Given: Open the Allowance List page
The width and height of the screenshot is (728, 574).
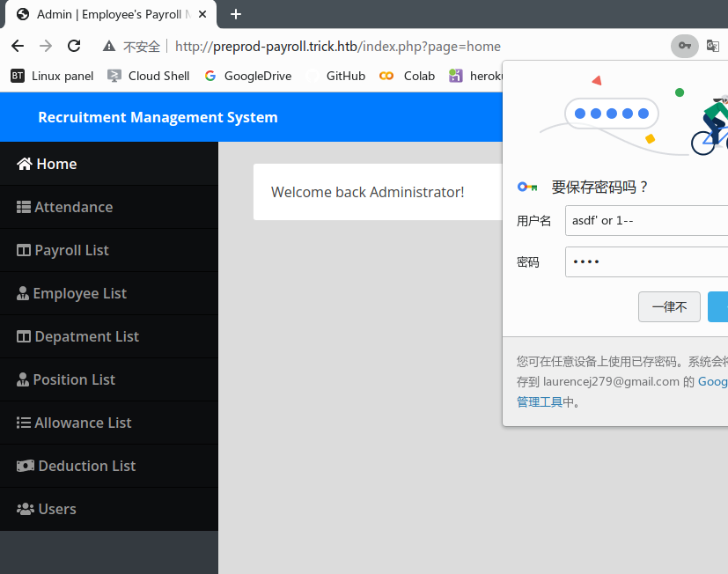Looking at the screenshot, I should pyautogui.click(x=83, y=423).
